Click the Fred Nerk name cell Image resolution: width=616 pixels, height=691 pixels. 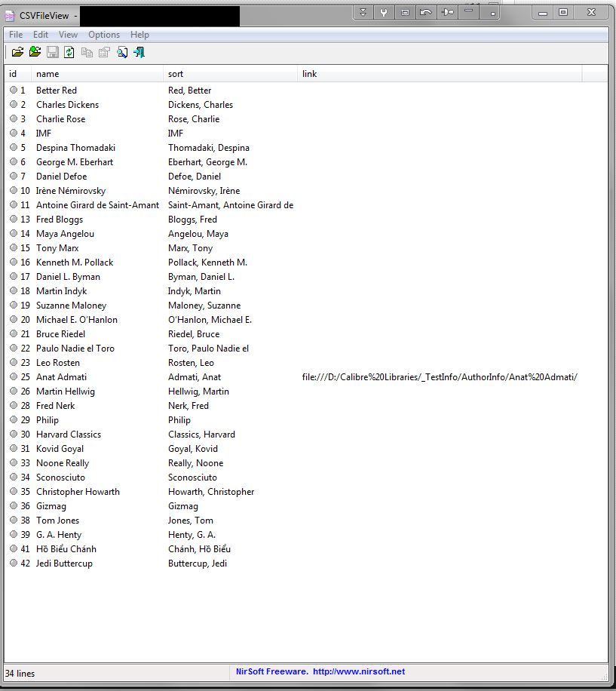pos(56,405)
